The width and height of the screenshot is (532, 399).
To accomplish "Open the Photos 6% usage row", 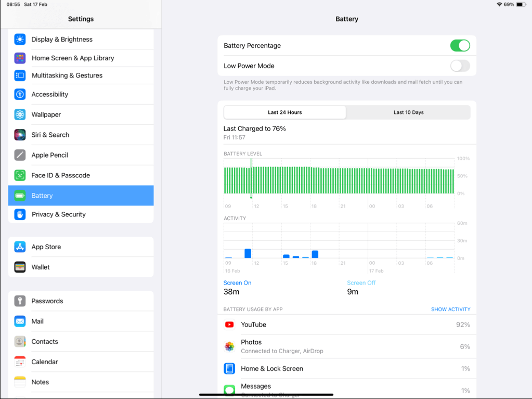I will (x=347, y=346).
